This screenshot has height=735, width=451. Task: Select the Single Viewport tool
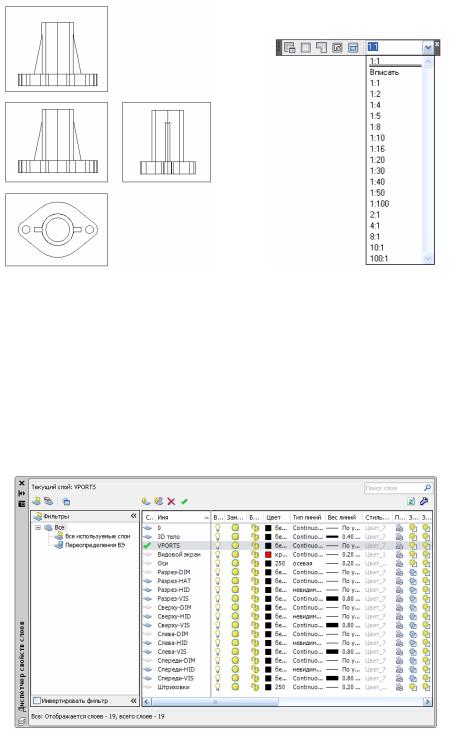[x=306, y=47]
